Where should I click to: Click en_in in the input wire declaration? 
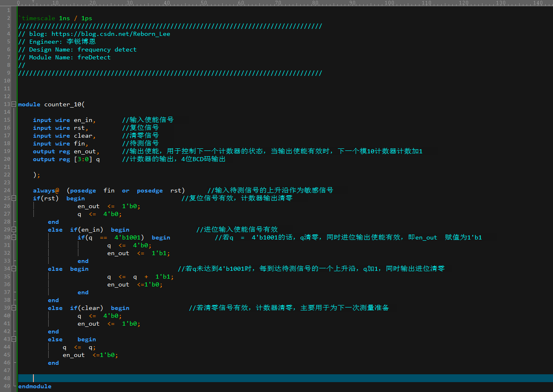coord(83,120)
